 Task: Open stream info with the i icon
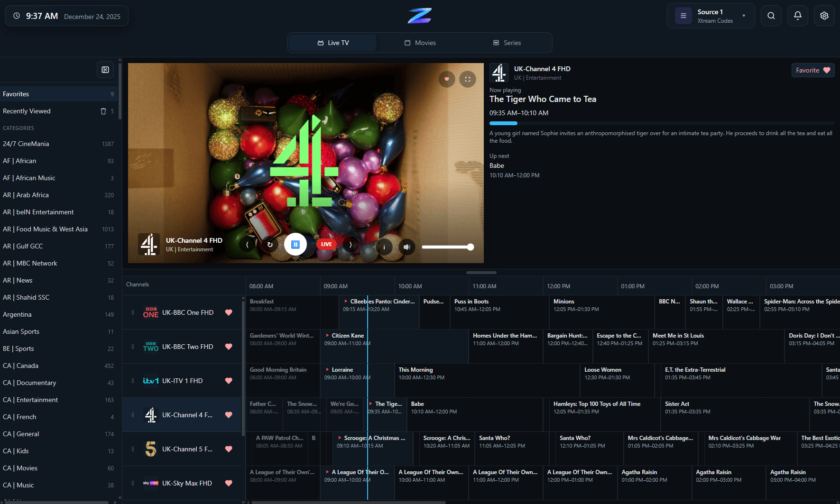coord(384,247)
